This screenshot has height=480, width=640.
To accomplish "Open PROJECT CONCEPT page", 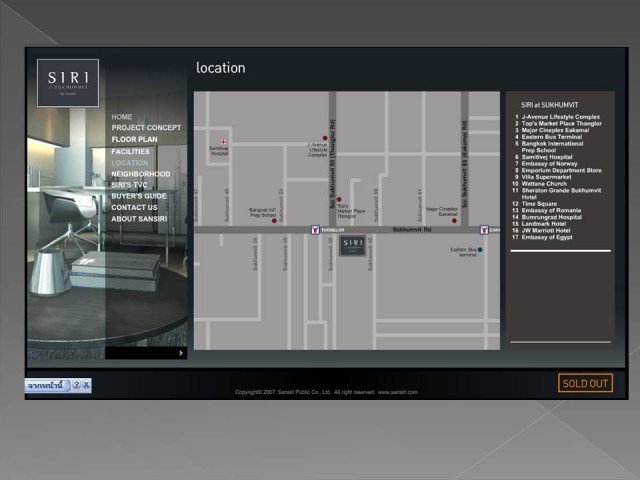I will (x=146, y=128).
